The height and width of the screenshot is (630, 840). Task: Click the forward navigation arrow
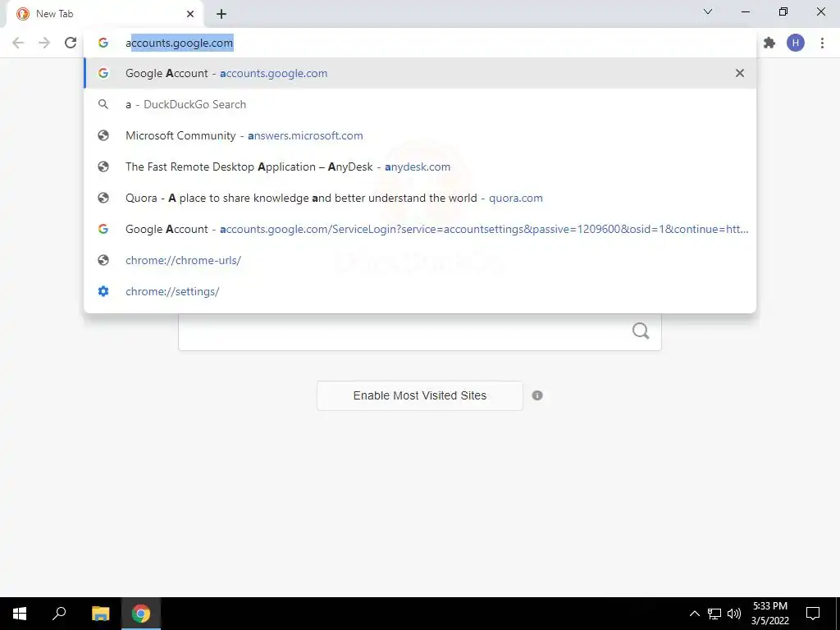point(44,43)
